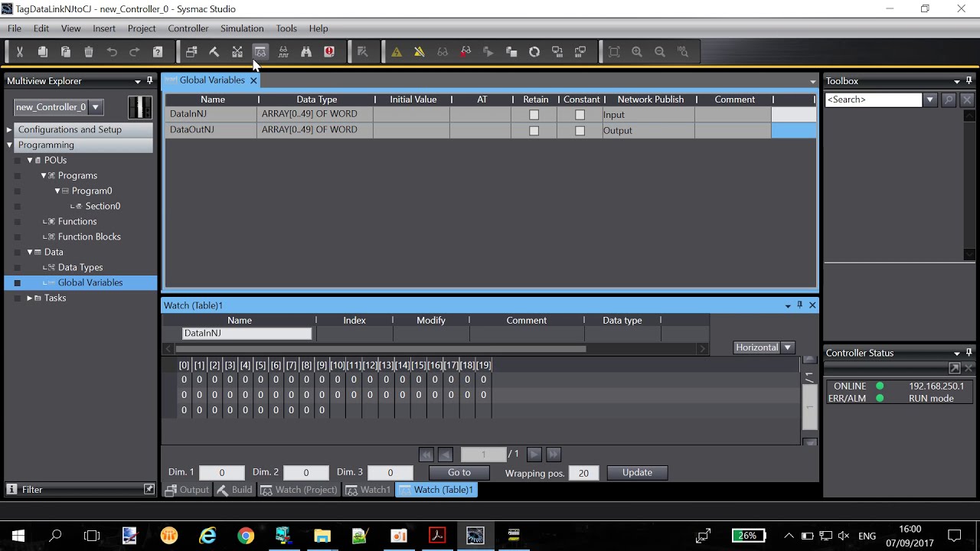The image size is (980, 551).
Task: Open the Watch Tab Page glasses icon
Action: [x=260, y=52]
